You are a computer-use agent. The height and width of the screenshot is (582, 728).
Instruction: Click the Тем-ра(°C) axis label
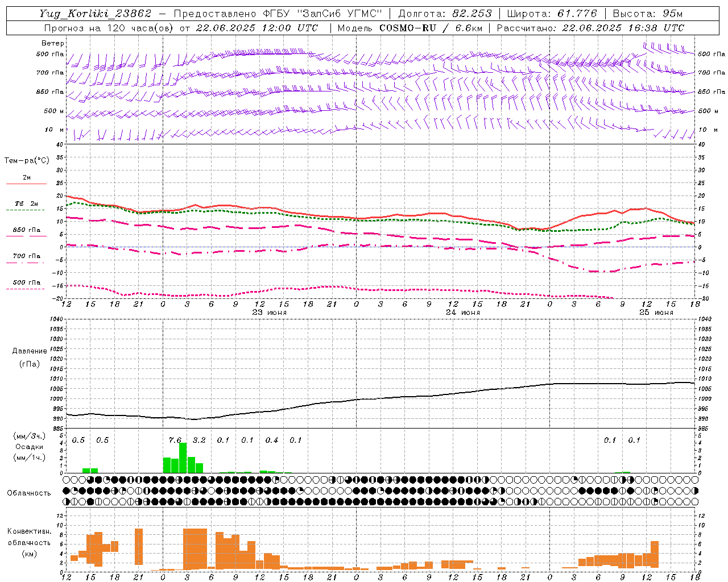(27, 161)
